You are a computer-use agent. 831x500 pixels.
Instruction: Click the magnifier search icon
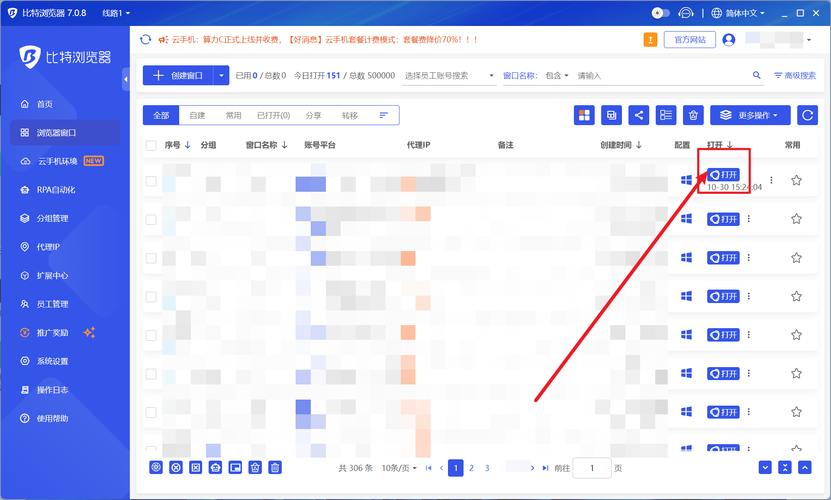(x=757, y=75)
